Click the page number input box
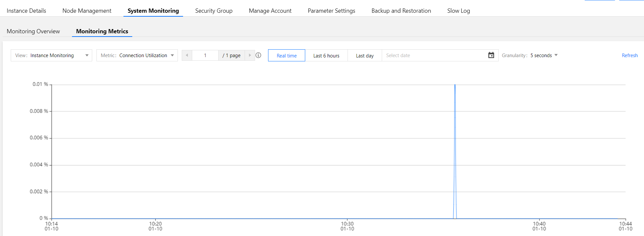 coord(205,55)
